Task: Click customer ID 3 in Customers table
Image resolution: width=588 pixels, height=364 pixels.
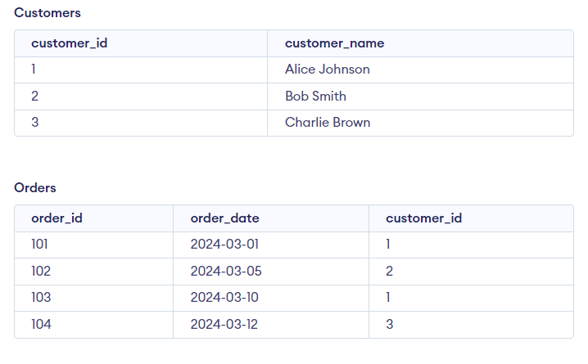Action: point(34,123)
